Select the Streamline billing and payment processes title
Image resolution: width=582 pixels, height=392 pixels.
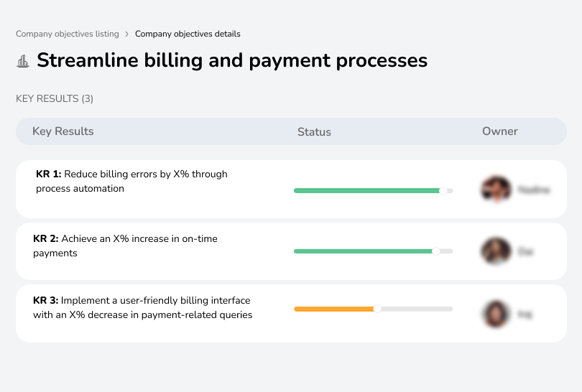click(232, 60)
